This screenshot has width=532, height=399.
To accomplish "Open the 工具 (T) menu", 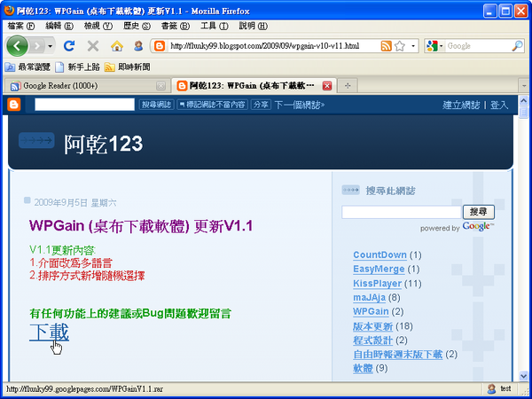I will tap(214, 26).
